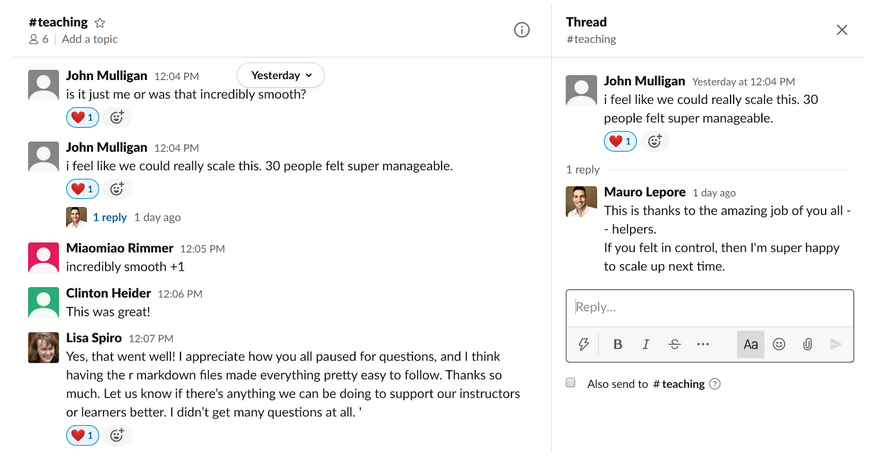Show more formatting options ellipsis
Image resolution: width=890 pixels, height=461 pixels.
[x=703, y=344]
